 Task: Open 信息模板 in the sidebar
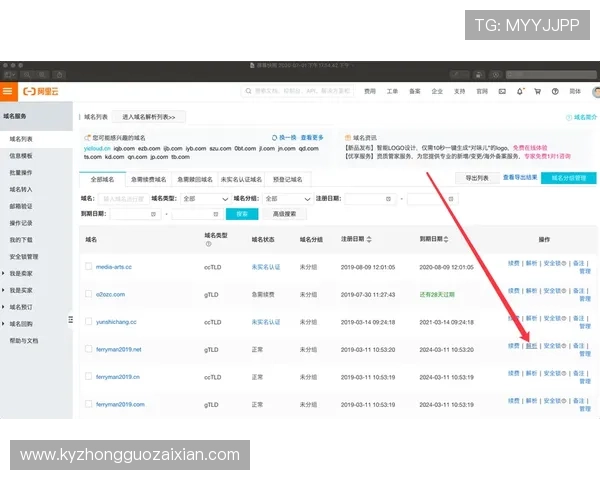21,156
